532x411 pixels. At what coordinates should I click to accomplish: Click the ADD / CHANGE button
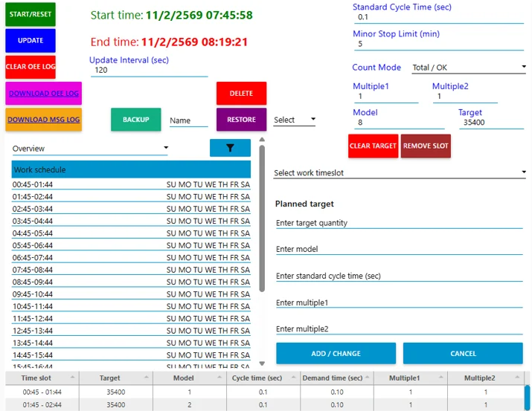[336, 354]
